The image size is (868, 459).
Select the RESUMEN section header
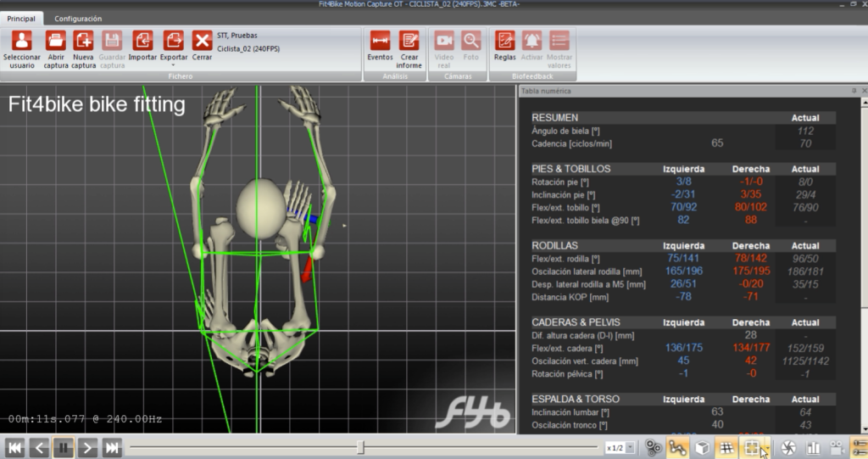coord(554,118)
